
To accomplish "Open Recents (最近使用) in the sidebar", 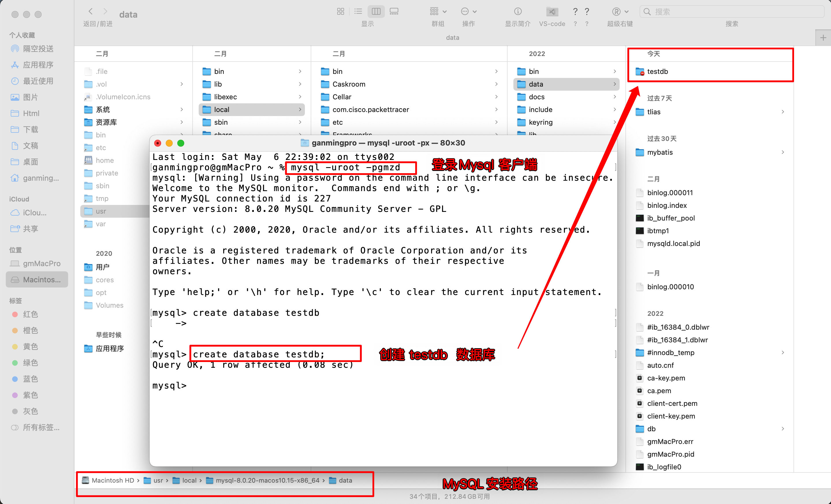I will [x=37, y=81].
